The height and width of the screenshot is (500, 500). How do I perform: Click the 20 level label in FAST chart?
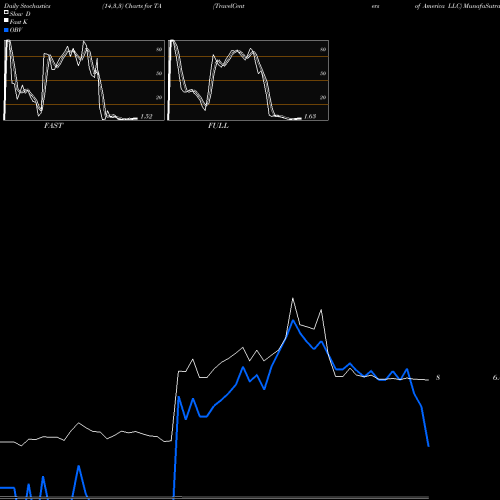point(159,97)
